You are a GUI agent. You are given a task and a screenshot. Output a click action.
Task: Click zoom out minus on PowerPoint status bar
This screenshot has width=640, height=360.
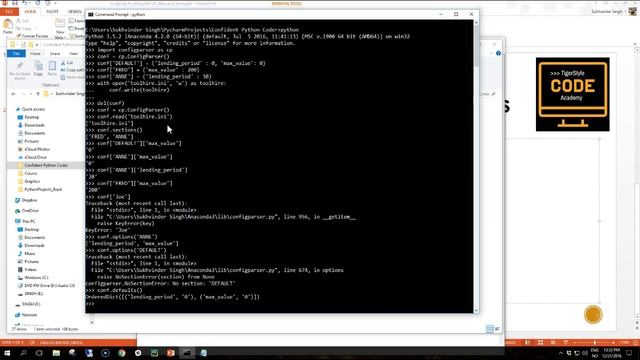tap(576, 342)
